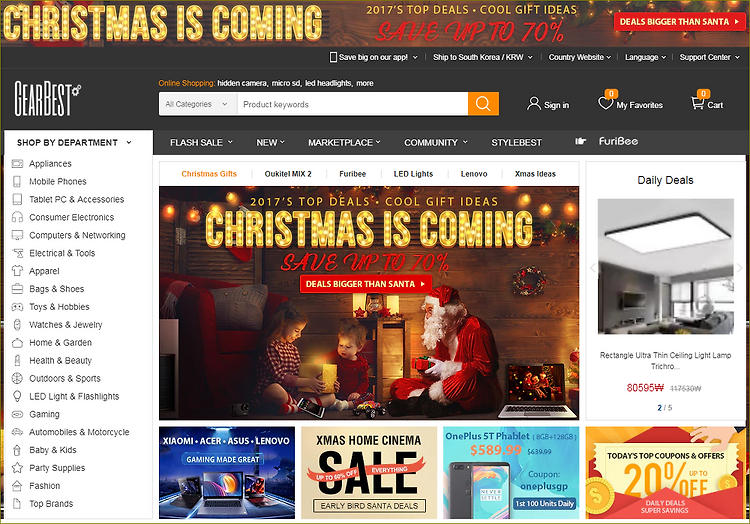Focus the Product keywords search field
Viewport: 750px width, 524px height.
click(x=353, y=104)
